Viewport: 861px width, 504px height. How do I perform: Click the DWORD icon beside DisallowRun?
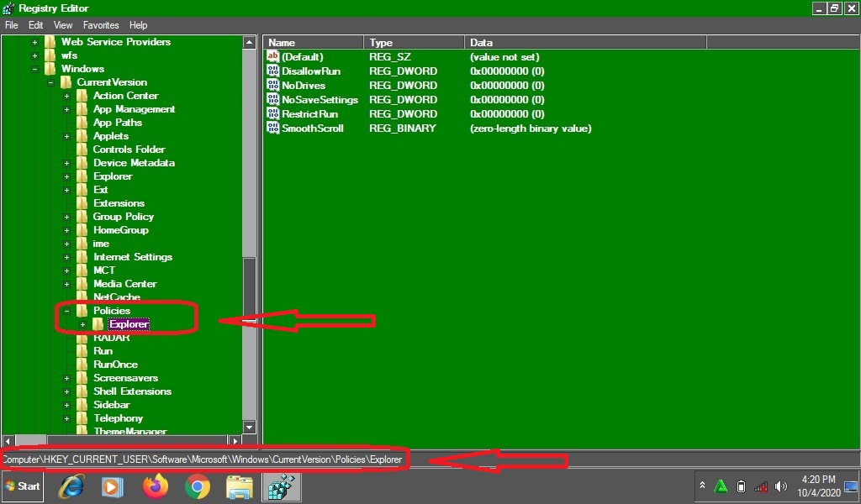point(272,71)
